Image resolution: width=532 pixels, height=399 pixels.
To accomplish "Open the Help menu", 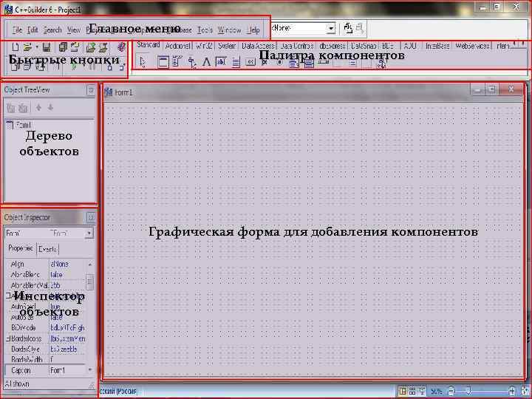I will 253,30.
